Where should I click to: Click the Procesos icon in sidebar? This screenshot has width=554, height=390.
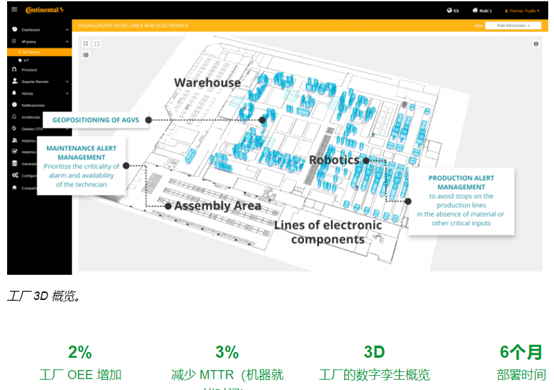14,70
